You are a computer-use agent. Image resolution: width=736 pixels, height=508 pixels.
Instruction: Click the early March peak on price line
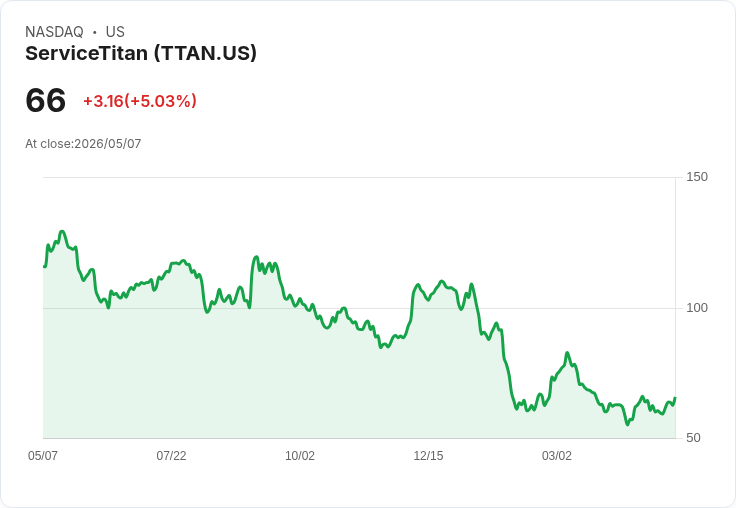click(x=567, y=352)
